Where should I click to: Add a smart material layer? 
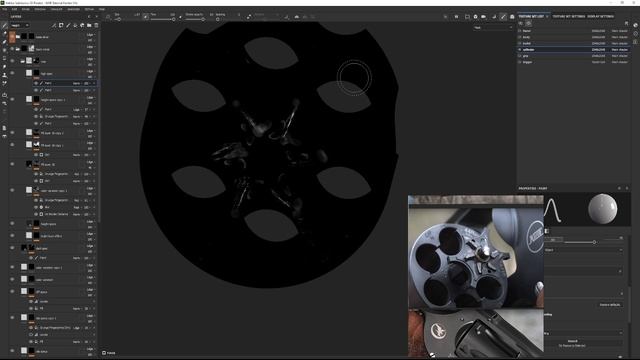tap(82, 25)
